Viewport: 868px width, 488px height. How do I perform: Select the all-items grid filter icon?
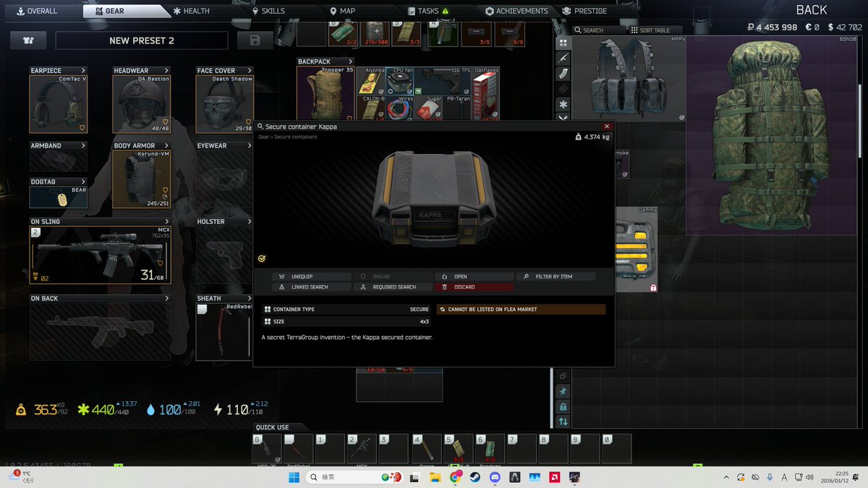point(563,42)
